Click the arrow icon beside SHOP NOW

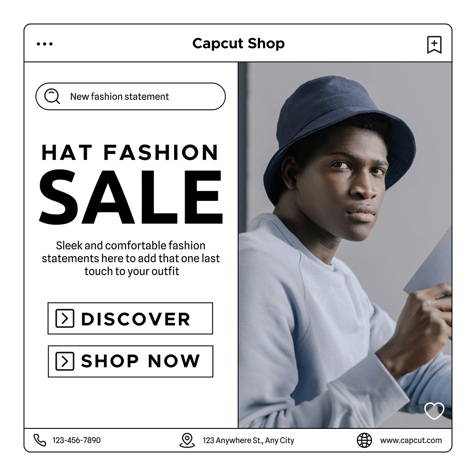[65, 361]
